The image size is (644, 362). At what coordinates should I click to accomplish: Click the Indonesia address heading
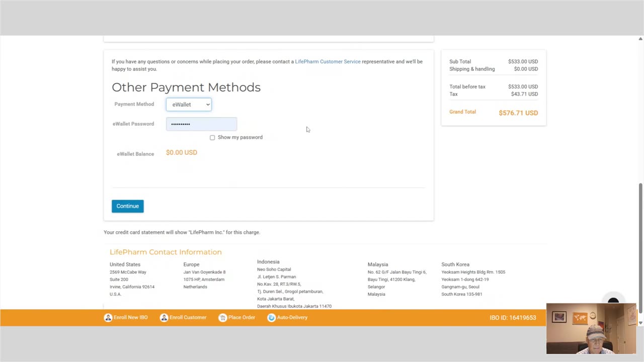point(268,262)
